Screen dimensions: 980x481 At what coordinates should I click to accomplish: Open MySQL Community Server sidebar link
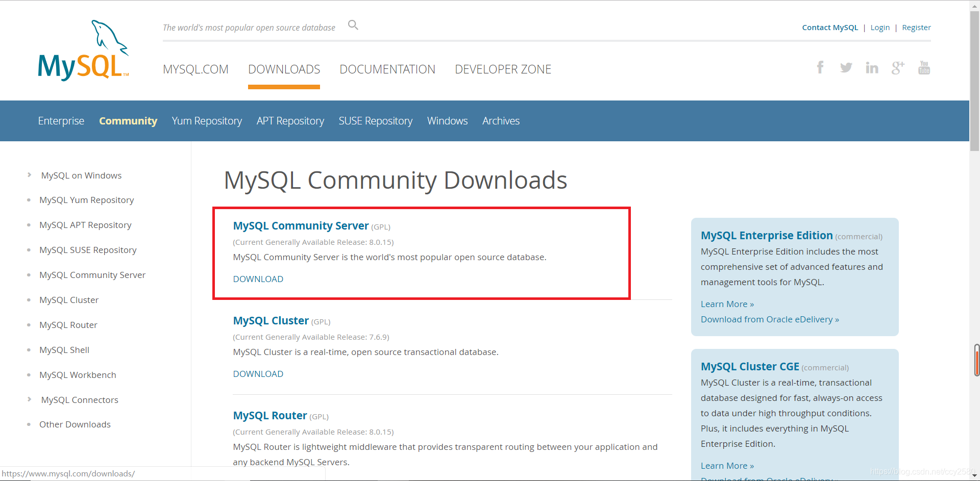pos(92,275)
